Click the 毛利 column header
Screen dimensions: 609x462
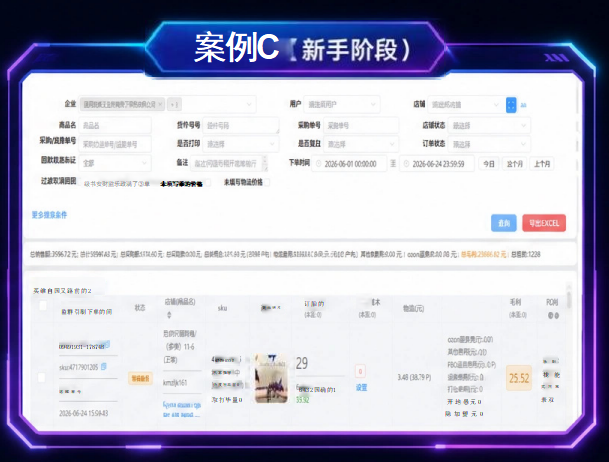click(x=515, y=302)
